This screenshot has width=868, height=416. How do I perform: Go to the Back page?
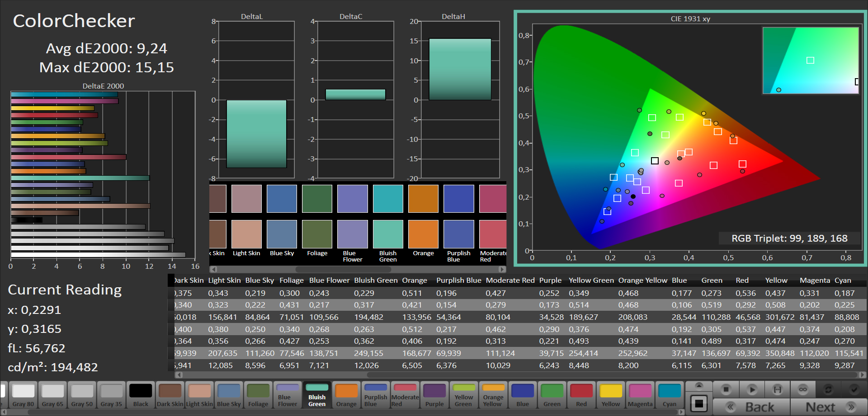pos(751,407)
